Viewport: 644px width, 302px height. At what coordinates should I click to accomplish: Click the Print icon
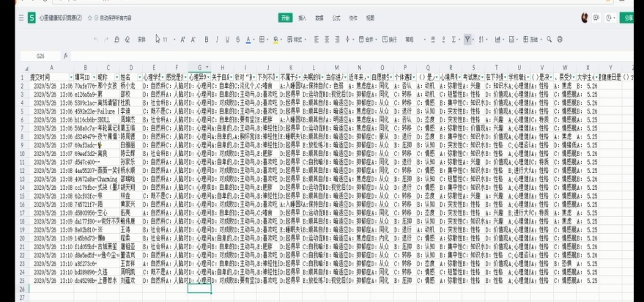[560, 40]
